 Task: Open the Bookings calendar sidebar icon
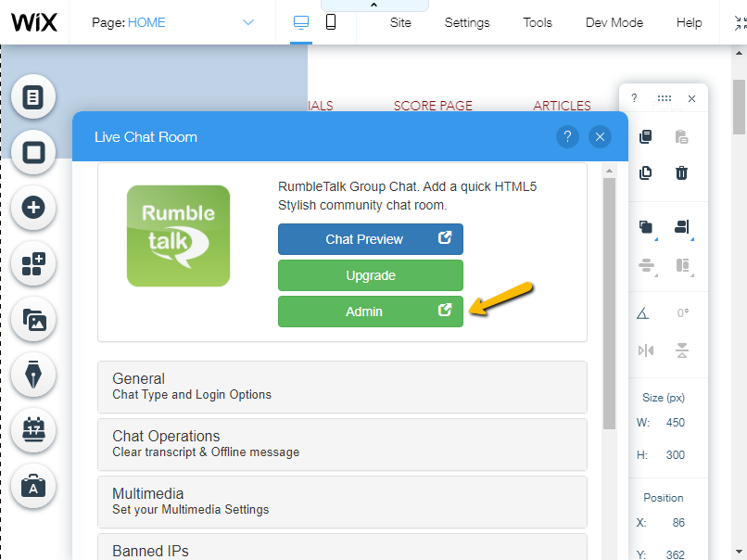click(33, 430)
